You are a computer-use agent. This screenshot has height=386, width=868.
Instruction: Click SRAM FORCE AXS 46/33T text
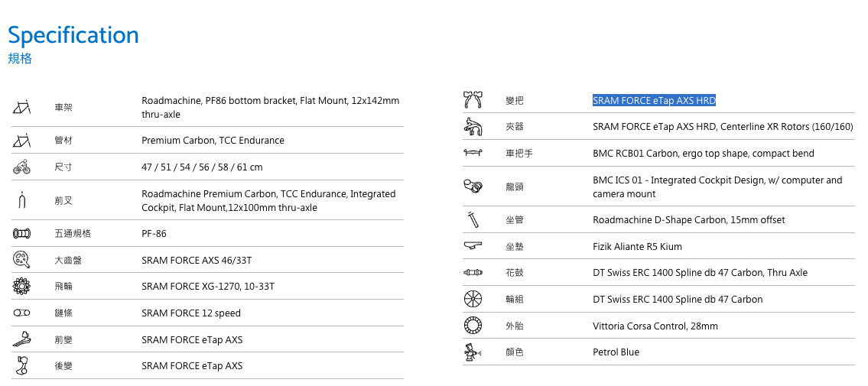pyautogui.click(x=197, y=260)
